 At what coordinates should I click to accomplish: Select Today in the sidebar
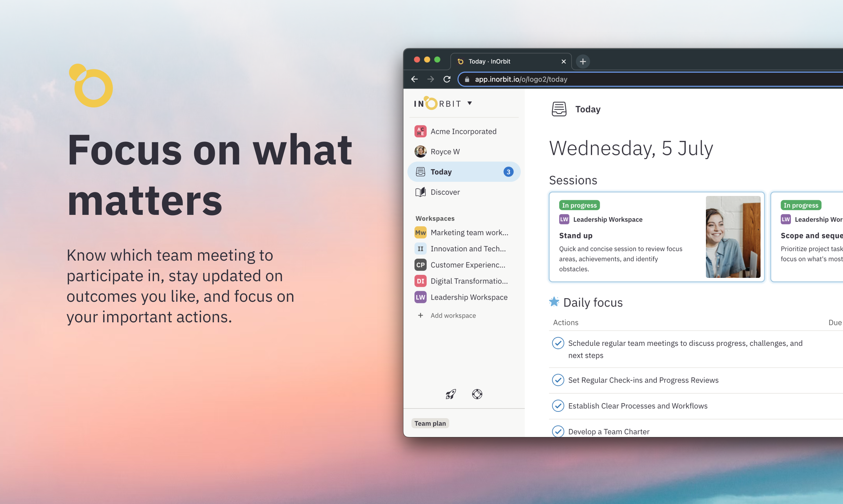coord(464,172)
